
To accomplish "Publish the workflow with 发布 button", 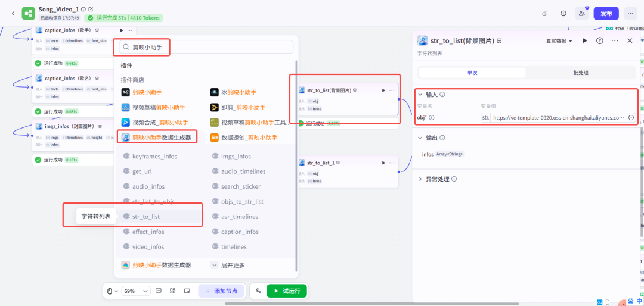I will click(x=606, y=14).
